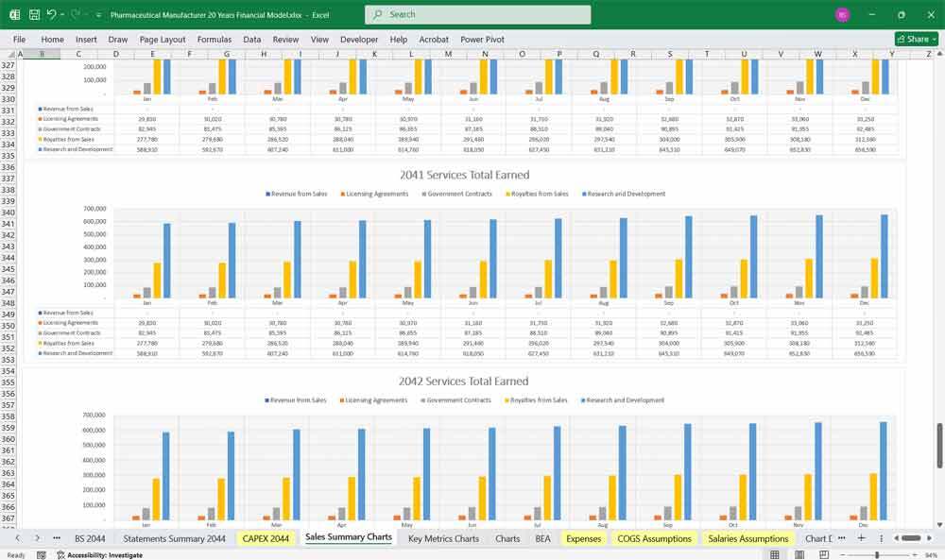Add a new sheet with plus icon
Viewport: 945px width, 560px height.
coord(861,537)
